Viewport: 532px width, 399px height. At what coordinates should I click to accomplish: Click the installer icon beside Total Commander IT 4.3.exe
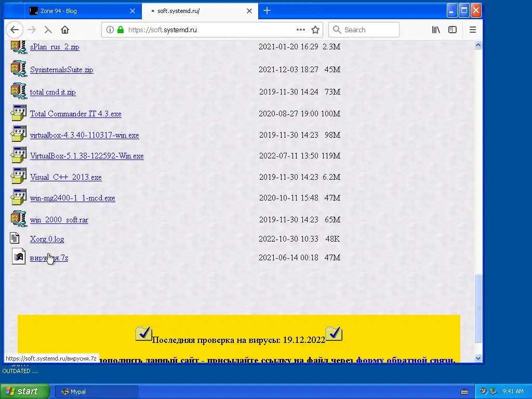(x=19, y=113)
